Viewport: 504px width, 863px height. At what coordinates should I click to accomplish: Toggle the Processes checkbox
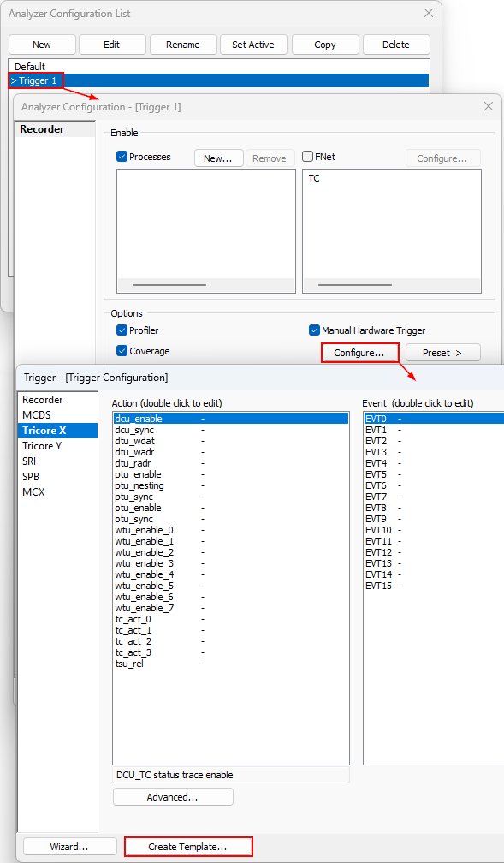tap(122, 157)
